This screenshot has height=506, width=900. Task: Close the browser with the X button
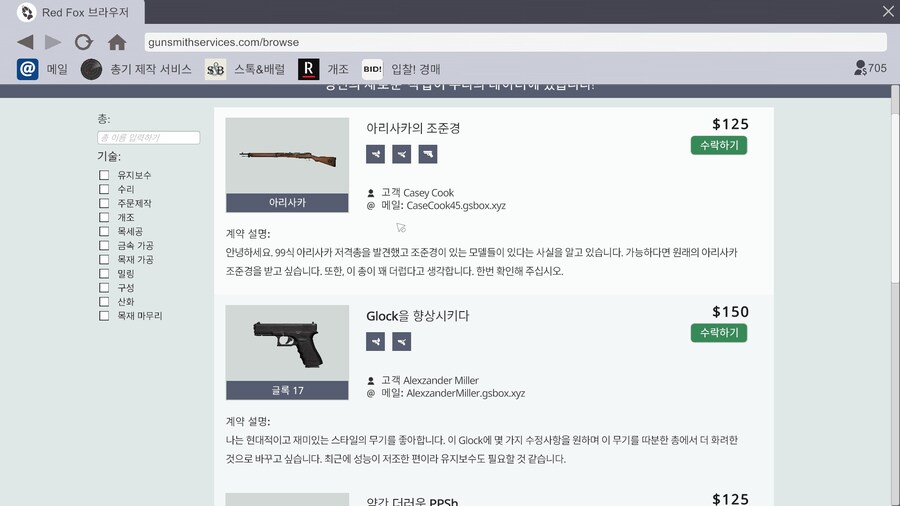[x=888, y=11]
